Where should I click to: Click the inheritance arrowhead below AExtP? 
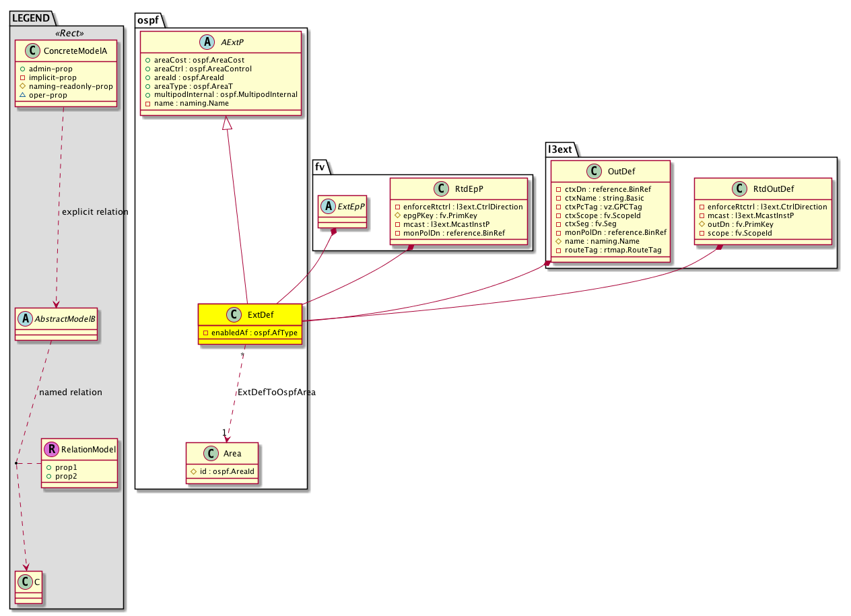point(228,123)
